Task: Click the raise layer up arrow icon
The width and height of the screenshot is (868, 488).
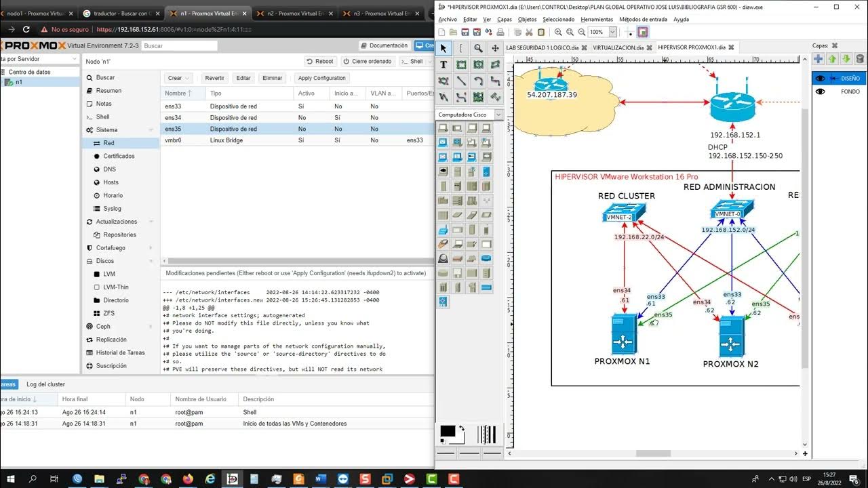Action: 832,60
